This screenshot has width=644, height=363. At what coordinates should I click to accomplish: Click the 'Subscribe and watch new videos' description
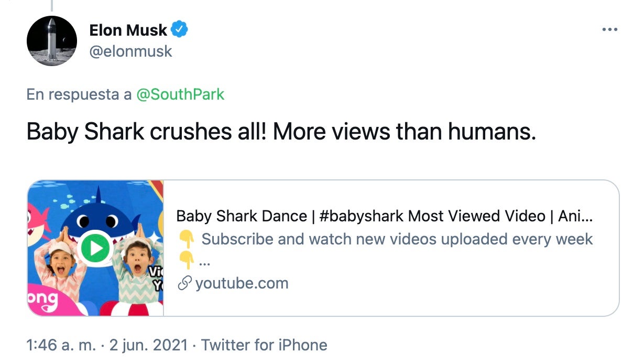click(x=397, y=239)
